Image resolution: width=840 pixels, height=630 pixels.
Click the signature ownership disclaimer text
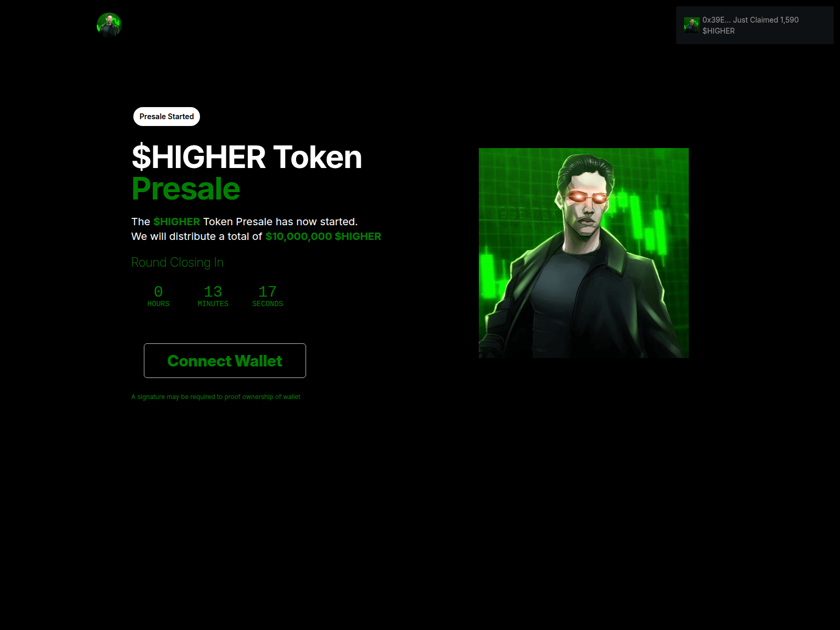[x=216, y=397]
